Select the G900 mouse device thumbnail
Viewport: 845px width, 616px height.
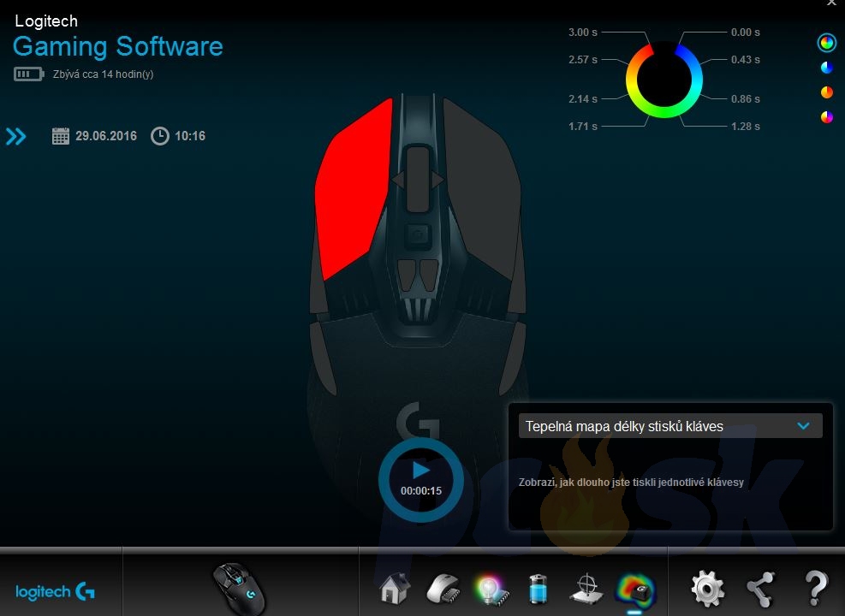pyautogui.click(x=240, y=589)
